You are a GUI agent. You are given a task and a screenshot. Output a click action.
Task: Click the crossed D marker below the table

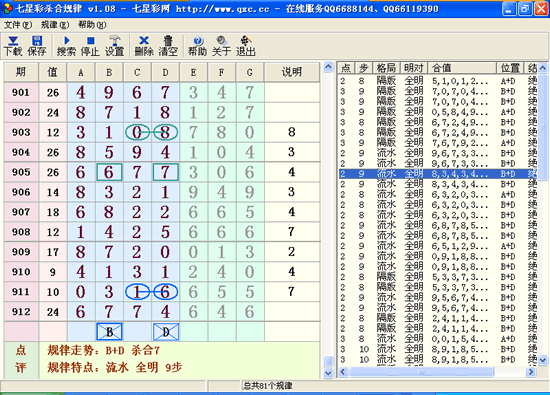click(166, 332)
